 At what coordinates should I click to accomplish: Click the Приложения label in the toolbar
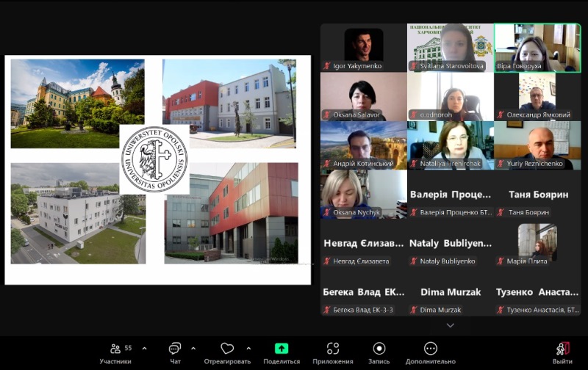[333, 361]
